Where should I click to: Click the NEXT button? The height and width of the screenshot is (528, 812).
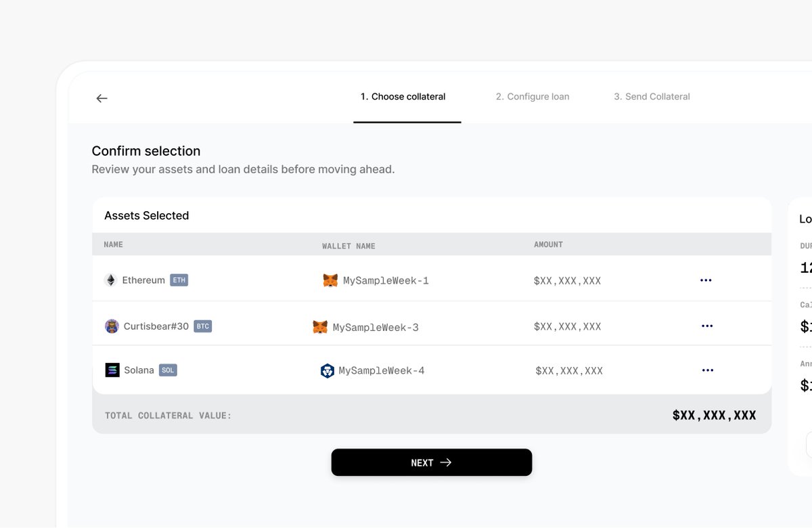click(432, 462)
